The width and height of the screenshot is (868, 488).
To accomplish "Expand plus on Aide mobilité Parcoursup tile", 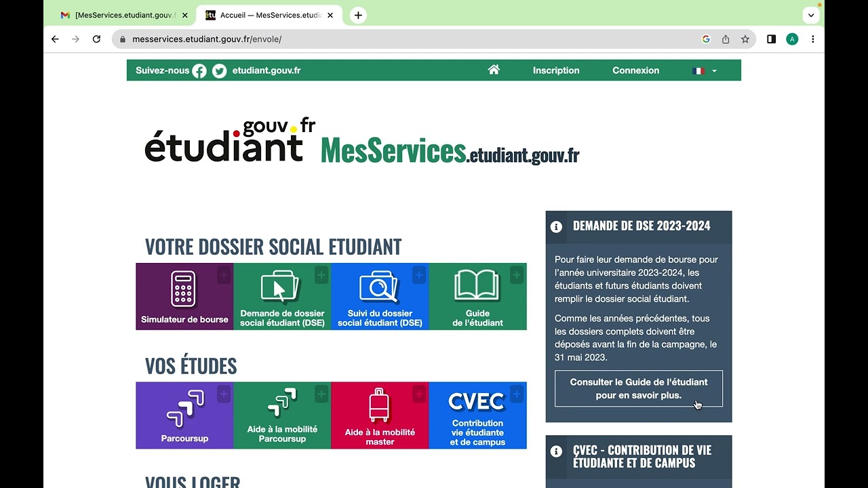I will (321, 394).
